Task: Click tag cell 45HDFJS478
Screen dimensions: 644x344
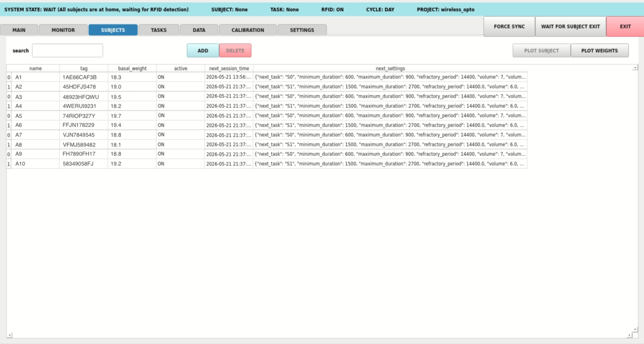Action: point(84,87)
